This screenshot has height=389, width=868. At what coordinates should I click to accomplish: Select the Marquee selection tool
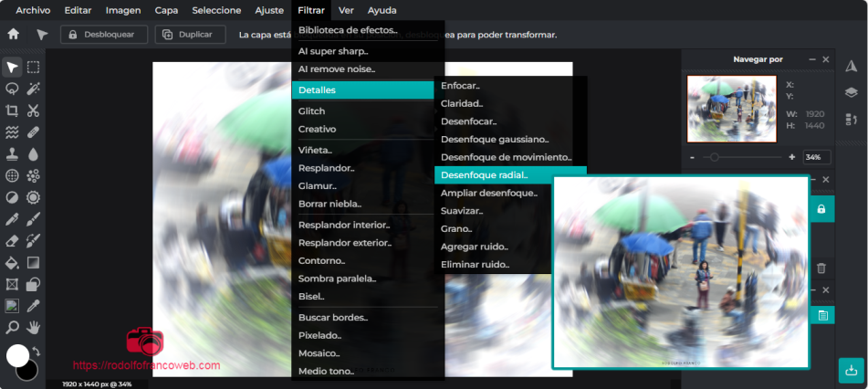tap(34, 67)
